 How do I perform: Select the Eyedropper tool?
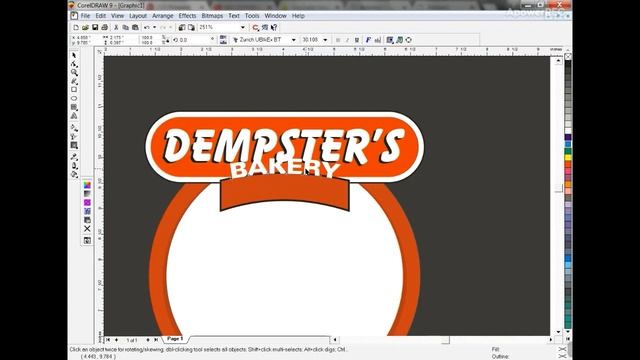74,157
